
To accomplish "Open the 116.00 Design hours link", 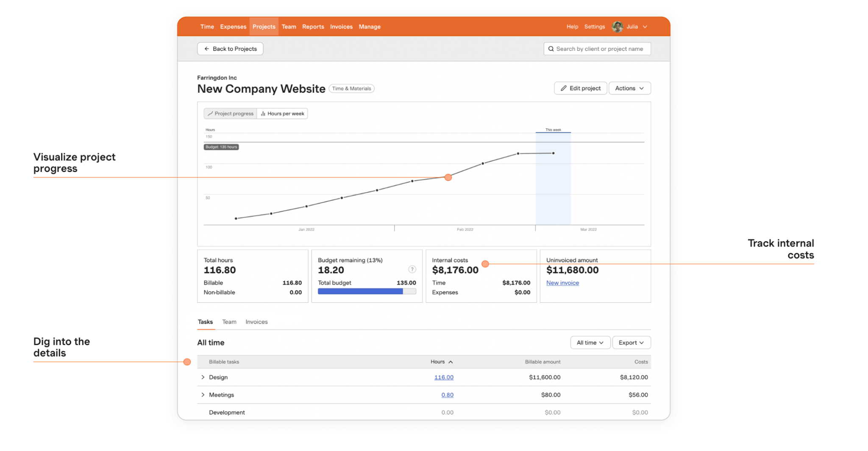I will [444, 377].
